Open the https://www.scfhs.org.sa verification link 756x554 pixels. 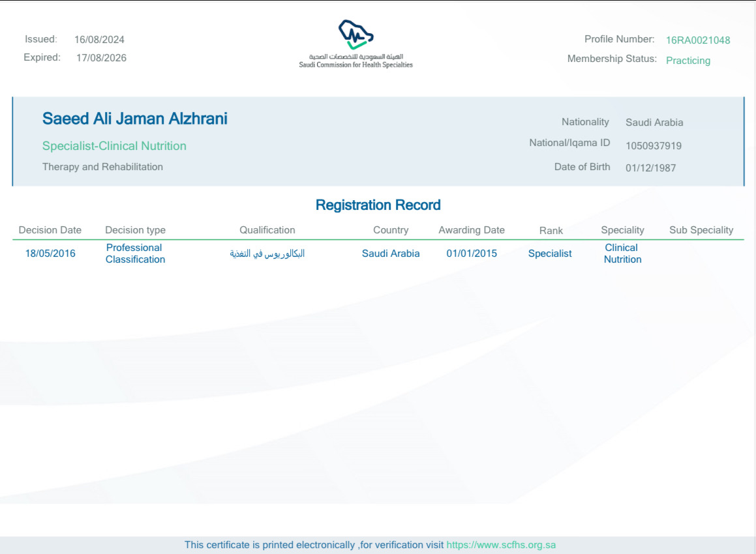click(501, 545)
